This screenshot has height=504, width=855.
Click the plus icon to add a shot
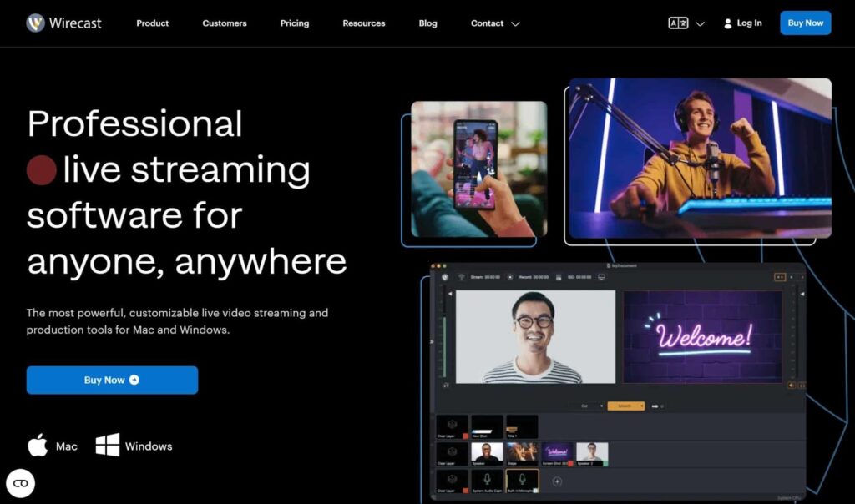pos(557,481)
